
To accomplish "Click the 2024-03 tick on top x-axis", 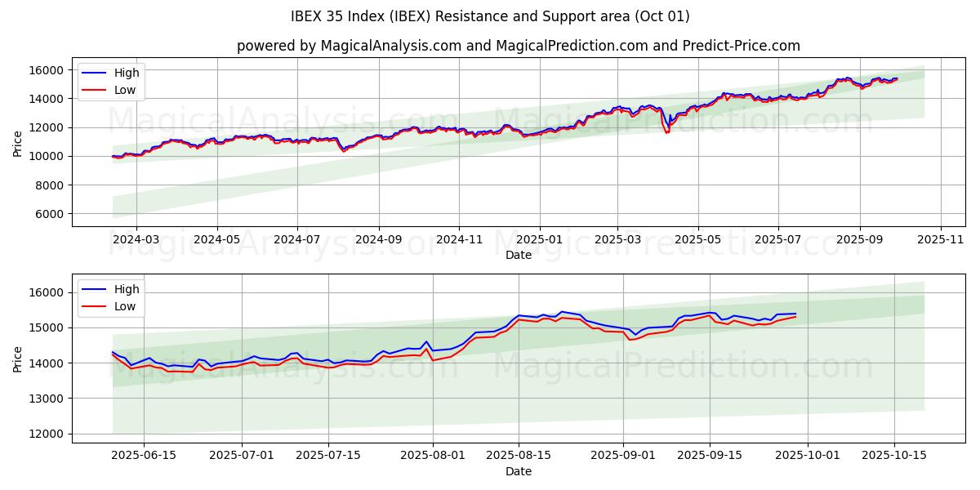I will pyautogui.click(x=136, y=240).
